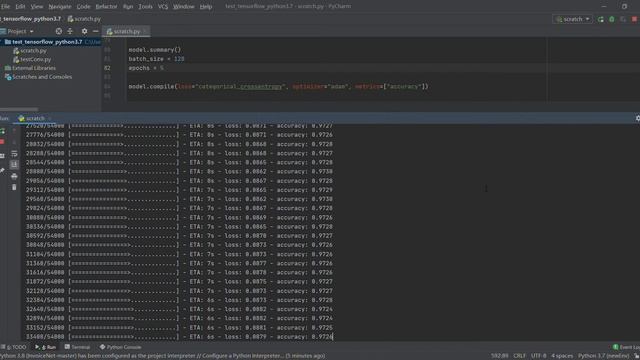Click code line model.summary()
The width and height of the screenshot is (640, 360).
click(x=155, y=50)
